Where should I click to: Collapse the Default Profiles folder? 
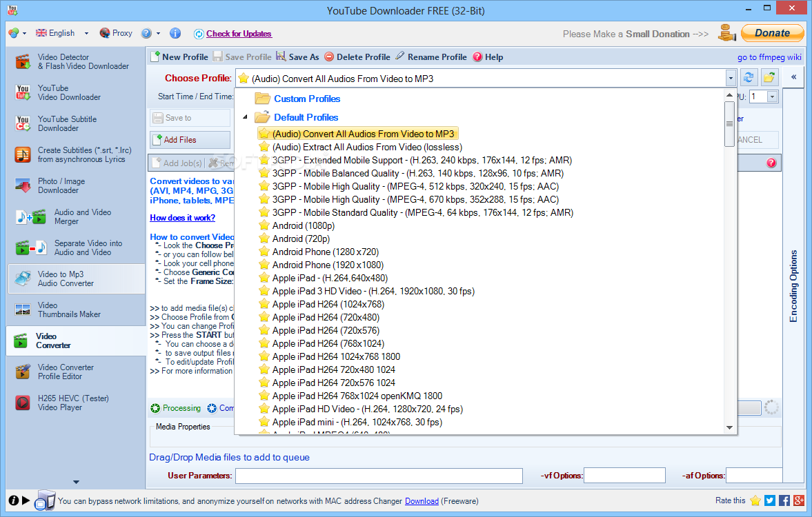246,117
